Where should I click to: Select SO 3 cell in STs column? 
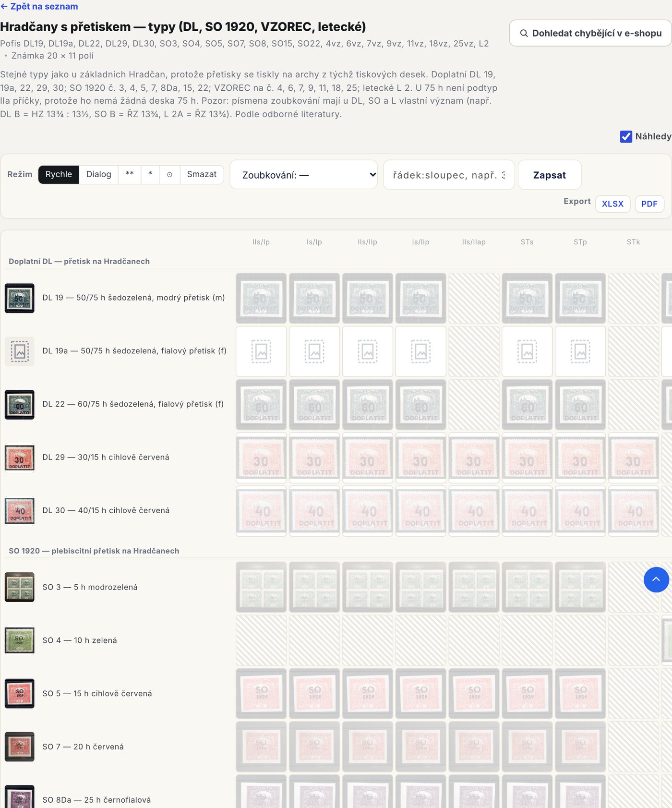(x=527, y=587)
